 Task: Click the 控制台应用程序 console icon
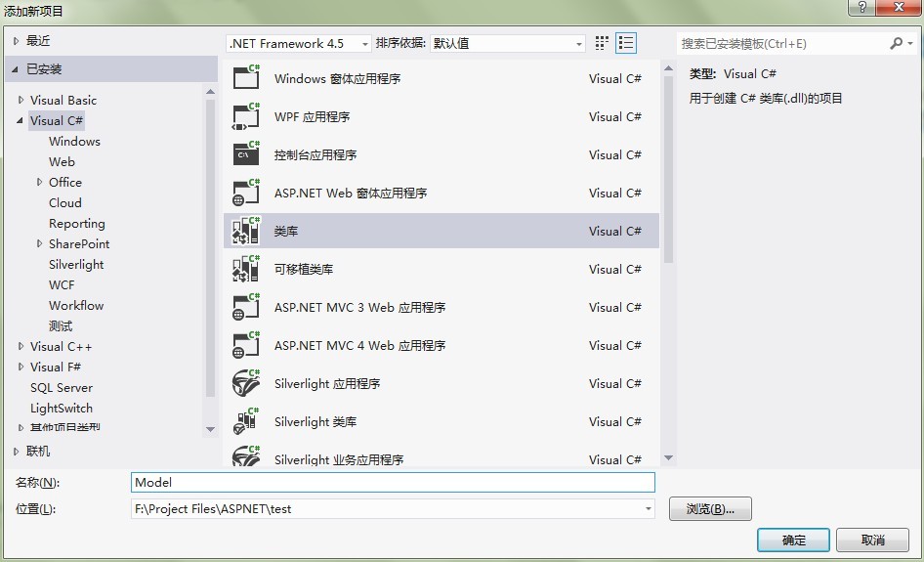pos(246,153)
